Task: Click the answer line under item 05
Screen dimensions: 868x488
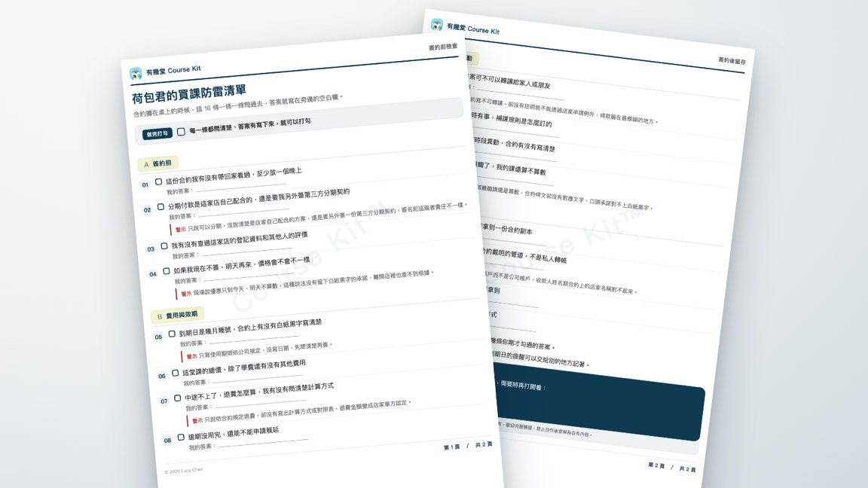Action: pyautogui.click(x=254, y=339)
